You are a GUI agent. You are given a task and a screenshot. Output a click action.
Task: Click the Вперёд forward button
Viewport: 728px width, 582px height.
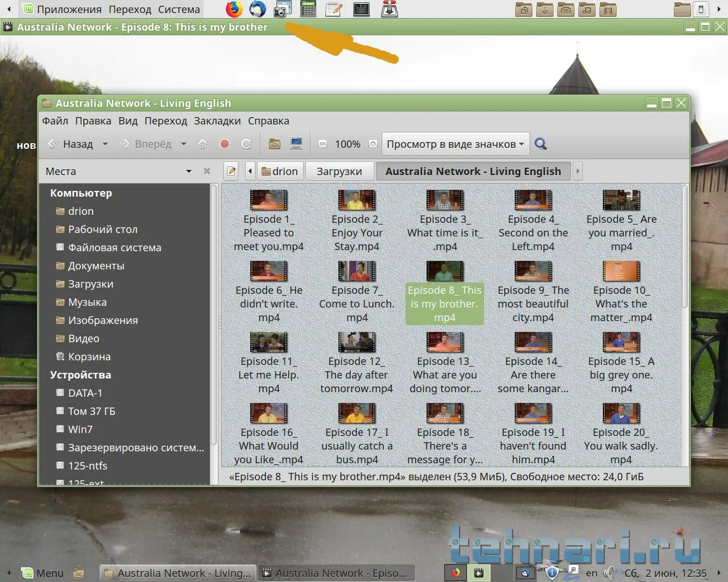tap(146, 144)
